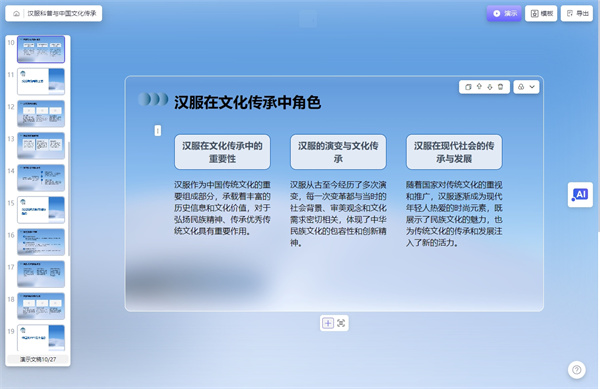Select the card 汉服在文化传承中的重要性
This screenshot has width=600, height=389.
click(x=222, y=152)
